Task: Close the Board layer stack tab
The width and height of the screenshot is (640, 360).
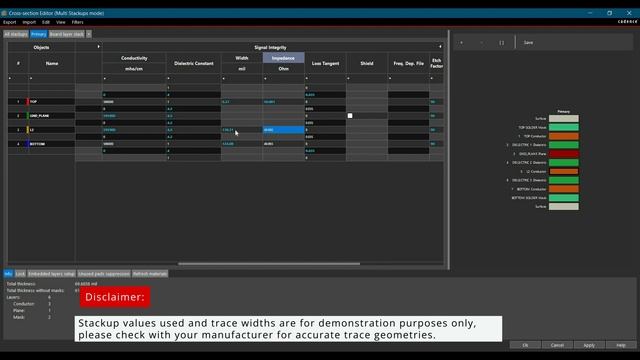Action: (x=89, y=34)
